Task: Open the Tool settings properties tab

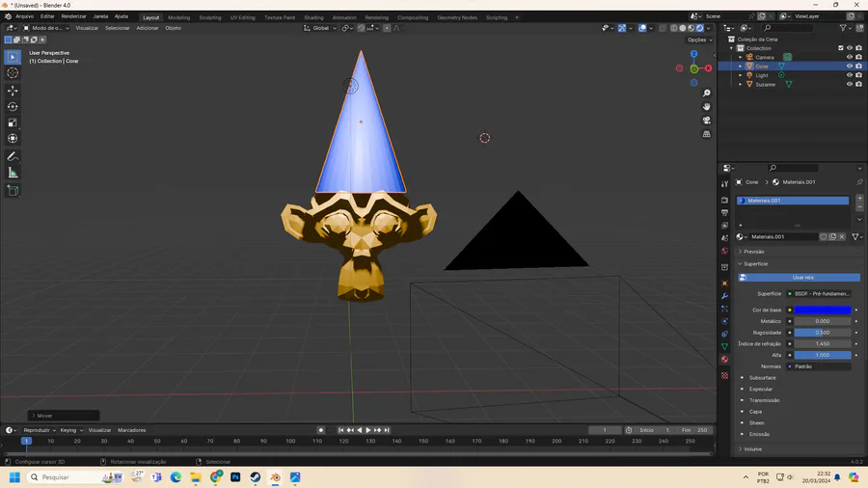Action: pyautogui.click(x=724, y=183)
